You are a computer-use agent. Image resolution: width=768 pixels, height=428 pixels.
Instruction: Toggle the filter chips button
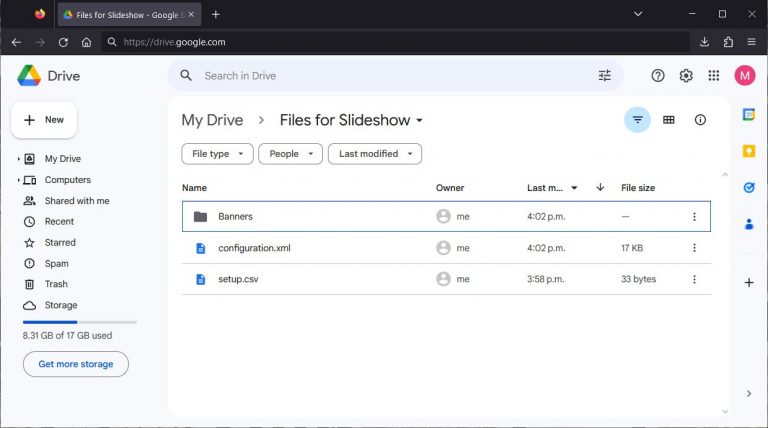[x=637, y=120]
